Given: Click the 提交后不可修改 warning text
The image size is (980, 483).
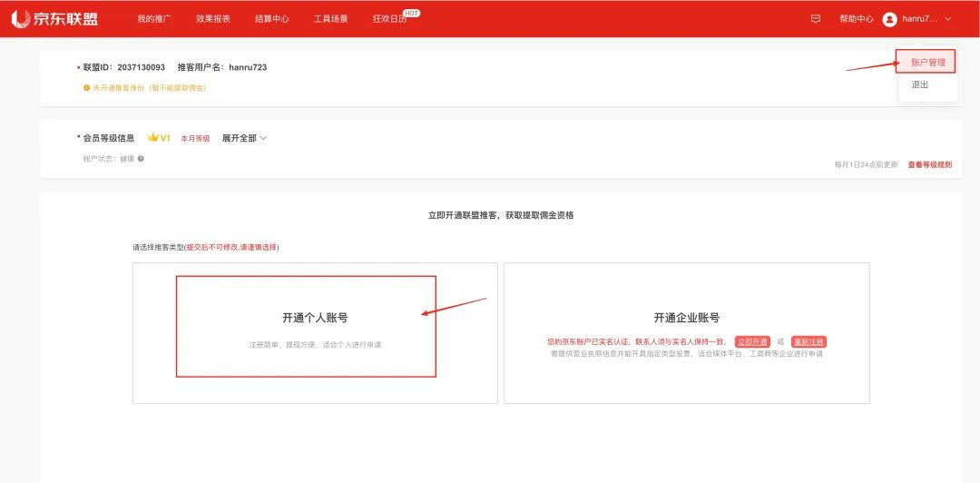Looking at the screenshot, I should pos(231,248).
